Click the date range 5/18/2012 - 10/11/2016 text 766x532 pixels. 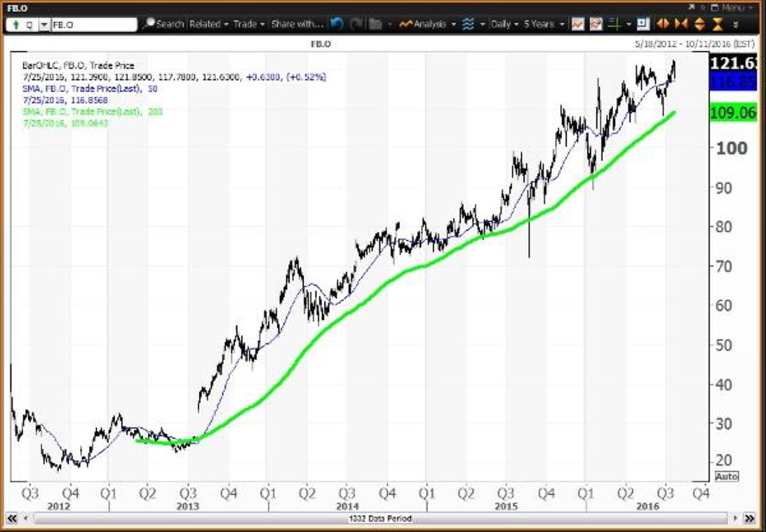(x=695, y=43)
